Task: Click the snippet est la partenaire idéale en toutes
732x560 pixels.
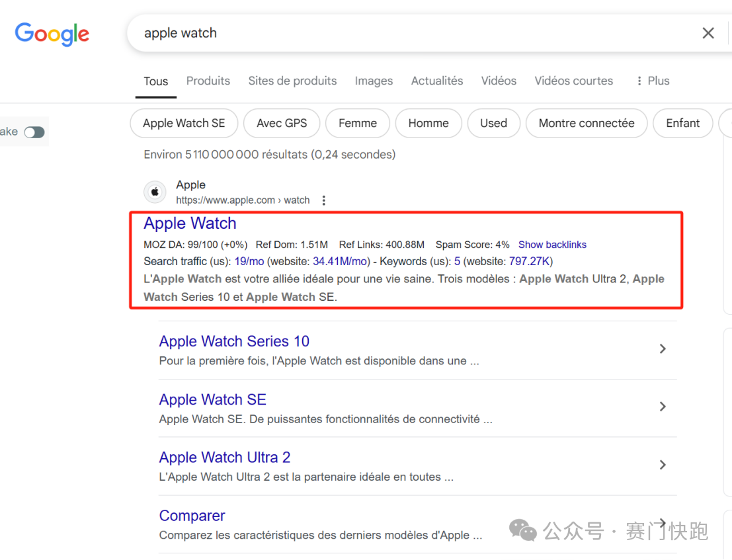Action: pos(306,477)
